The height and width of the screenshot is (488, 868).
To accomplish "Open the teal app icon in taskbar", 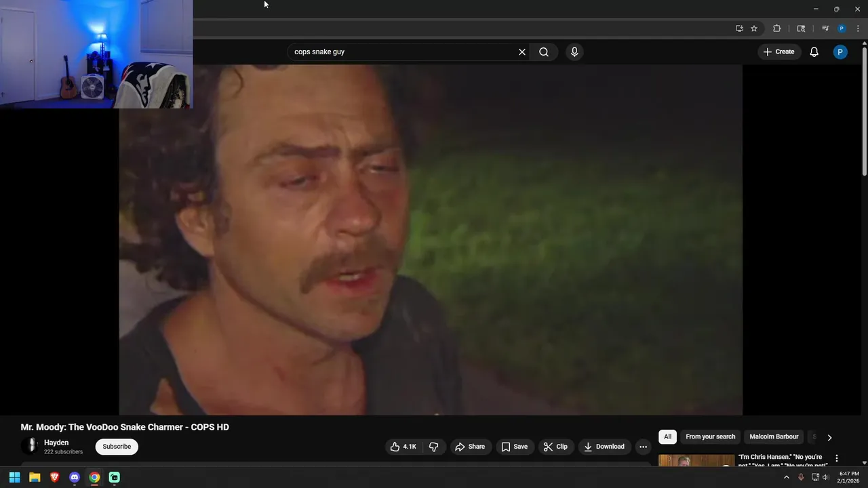I will [115, 477].
